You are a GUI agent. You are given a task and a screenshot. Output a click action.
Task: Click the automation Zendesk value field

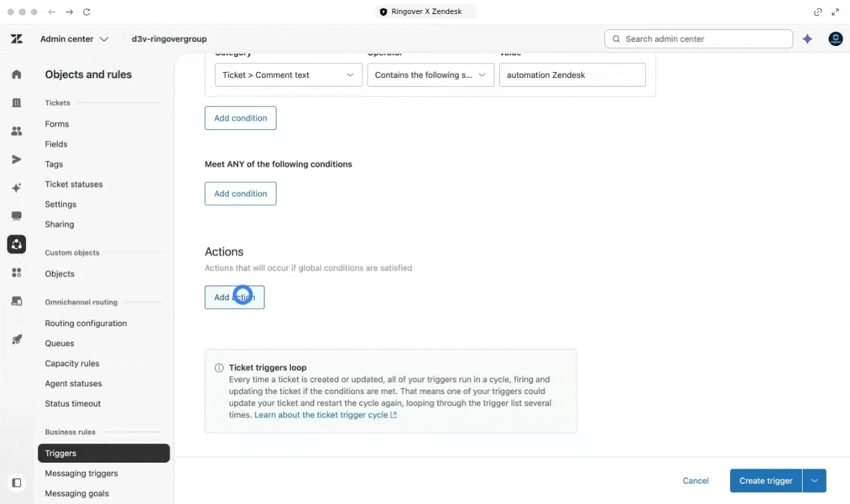(572, 75)
